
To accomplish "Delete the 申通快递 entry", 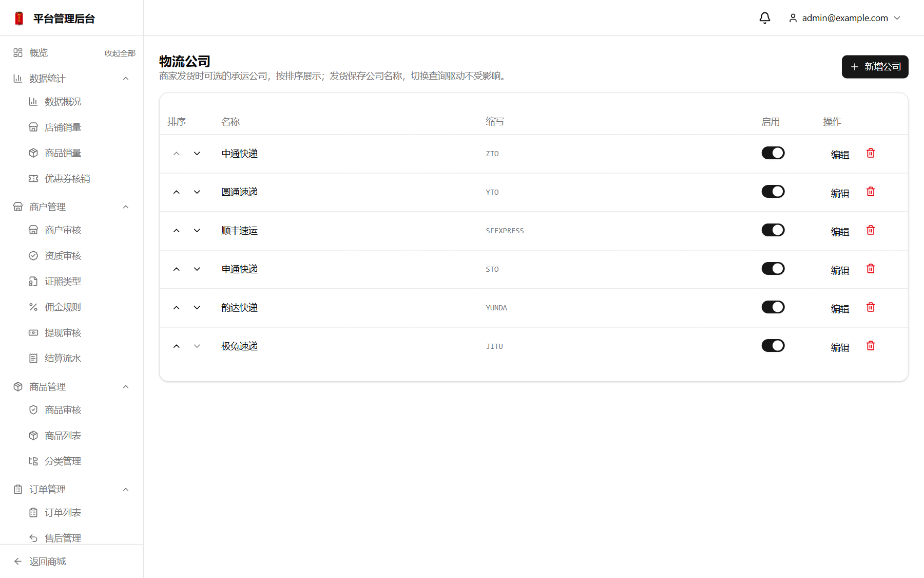I will pyautogui.click(x=871, y=269).
